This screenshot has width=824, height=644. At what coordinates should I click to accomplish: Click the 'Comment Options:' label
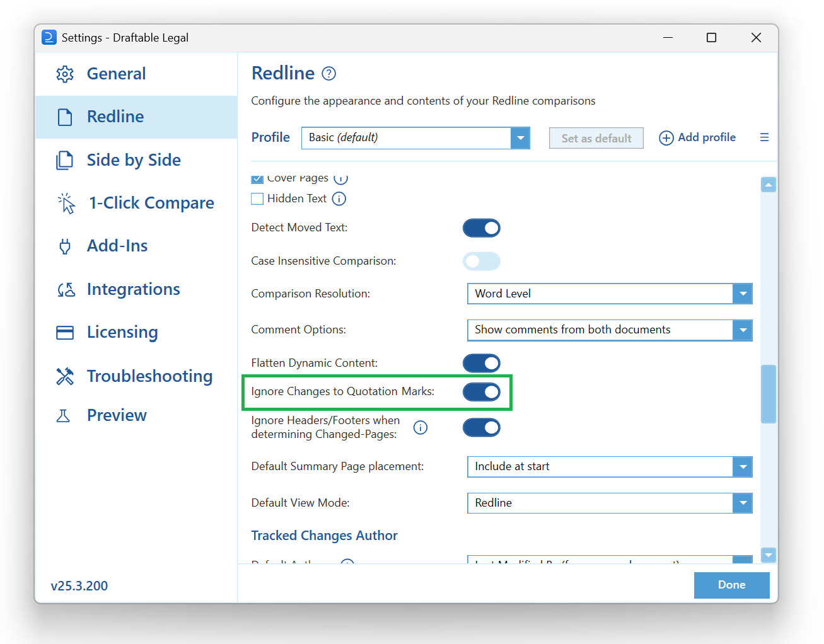tap(298, 330)
